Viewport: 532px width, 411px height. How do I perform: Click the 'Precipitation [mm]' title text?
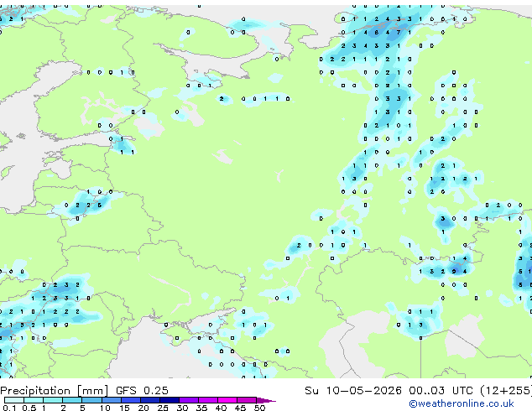55,391
